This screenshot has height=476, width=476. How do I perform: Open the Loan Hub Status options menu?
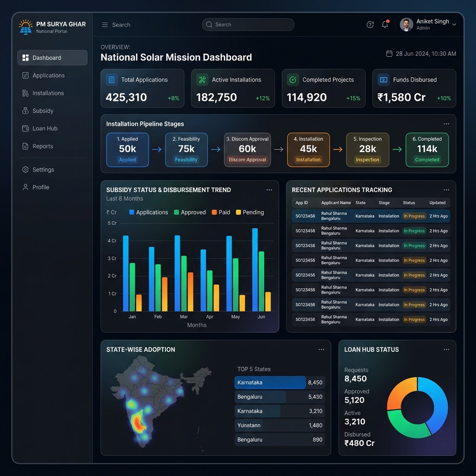(x=446, y=350)
